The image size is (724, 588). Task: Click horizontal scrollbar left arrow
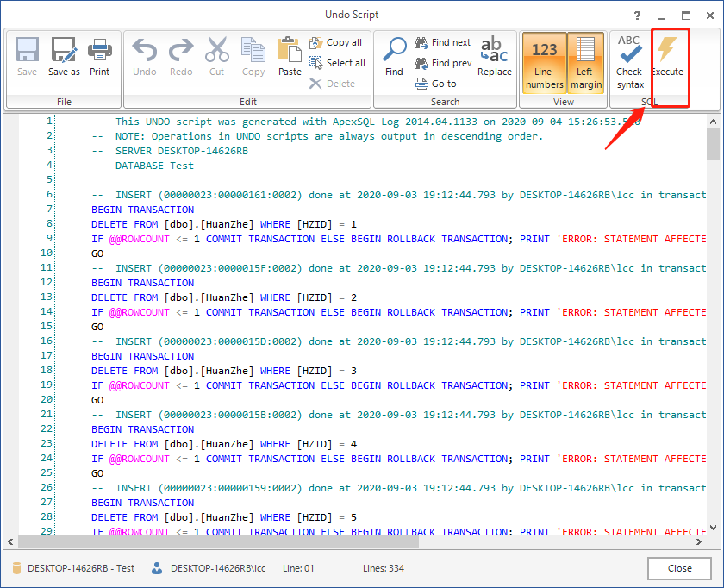point(10,541)
